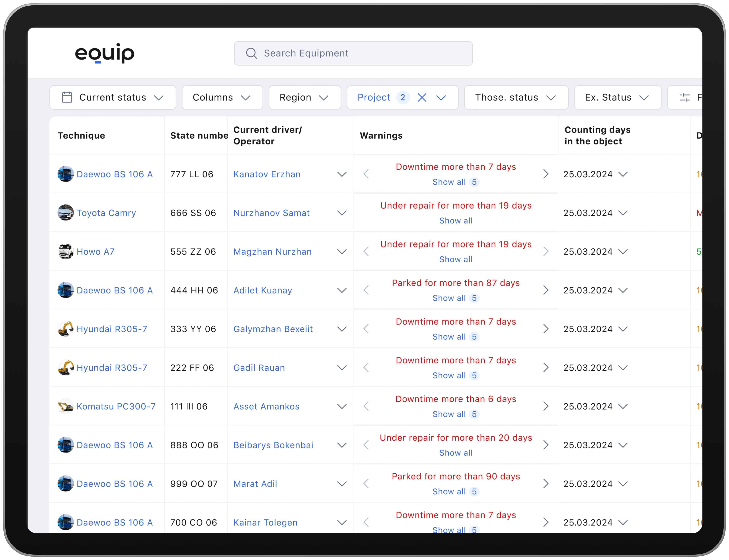Next warning arrow for Kainar Tolegen row
The width and height of the screenshot is (729, 560).
tap(545, 522)
